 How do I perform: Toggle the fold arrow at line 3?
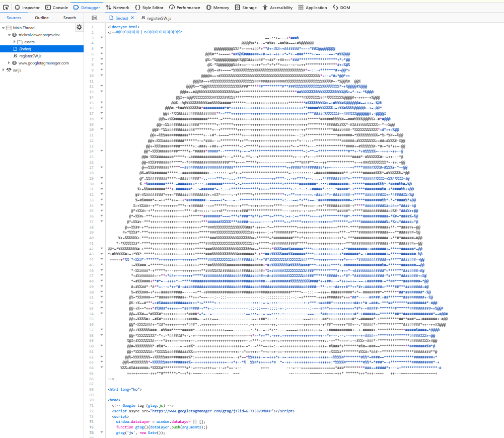tap(102, 38)
